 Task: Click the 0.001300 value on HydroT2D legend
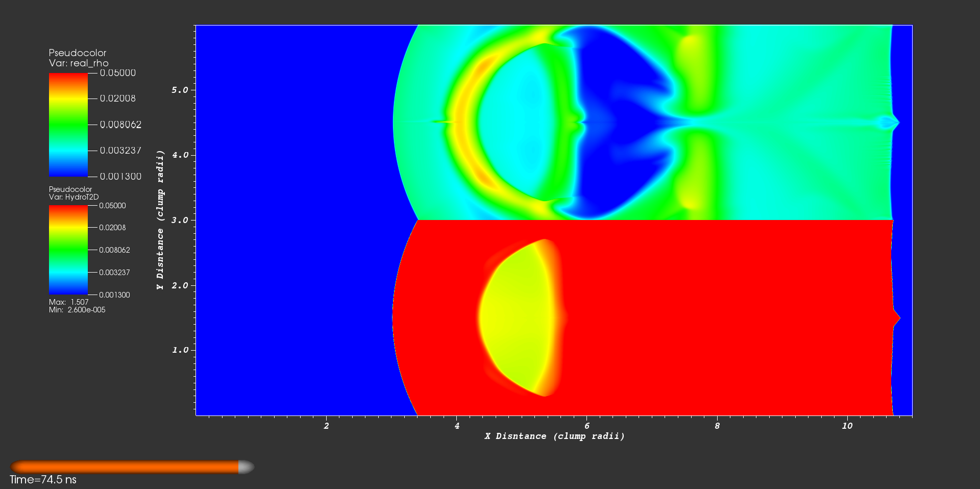coord(114,295)
